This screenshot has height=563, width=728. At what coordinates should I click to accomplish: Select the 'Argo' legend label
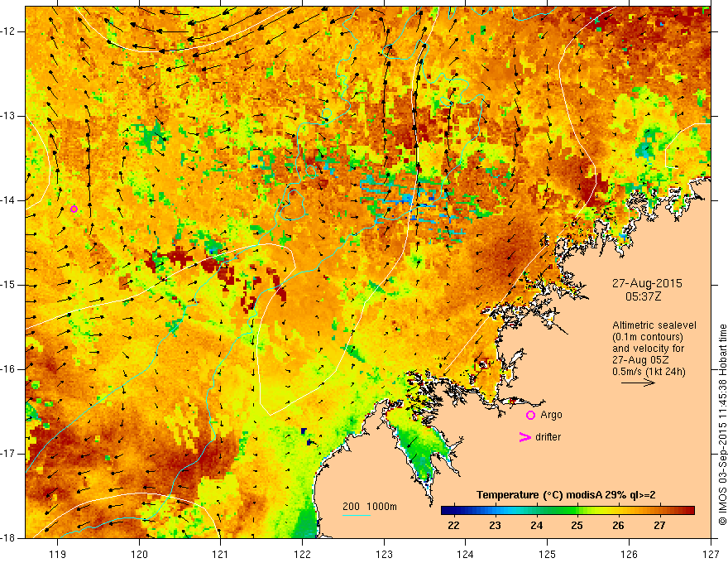[551, 415]
